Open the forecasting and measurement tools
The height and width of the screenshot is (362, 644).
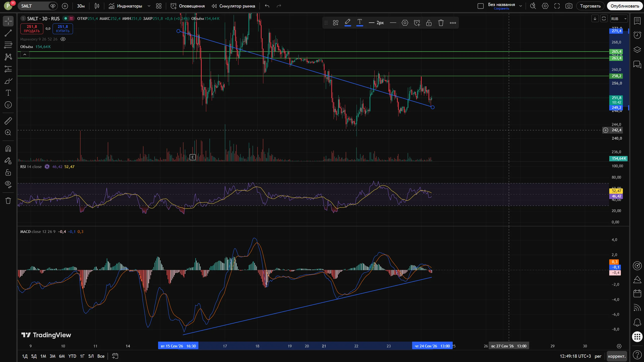click(x=8, y=69)
